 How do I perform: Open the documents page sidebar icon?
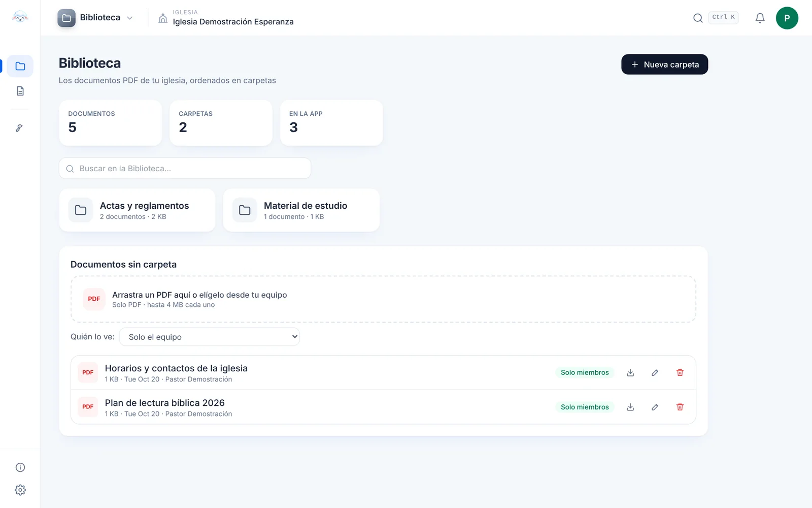coord(20,91)
